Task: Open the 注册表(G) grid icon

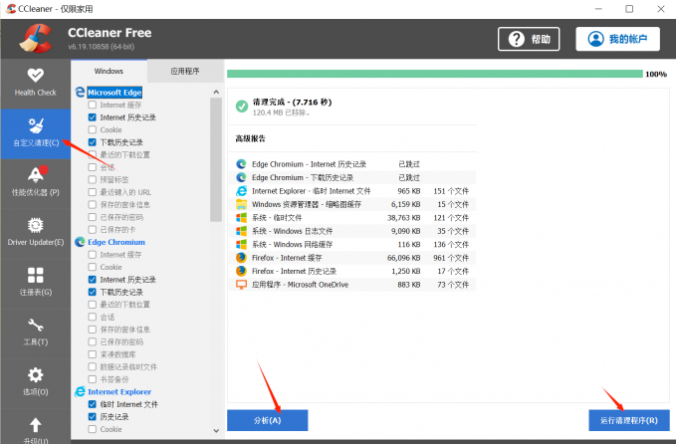Action: pyautogui.click(x=35, y=275)
